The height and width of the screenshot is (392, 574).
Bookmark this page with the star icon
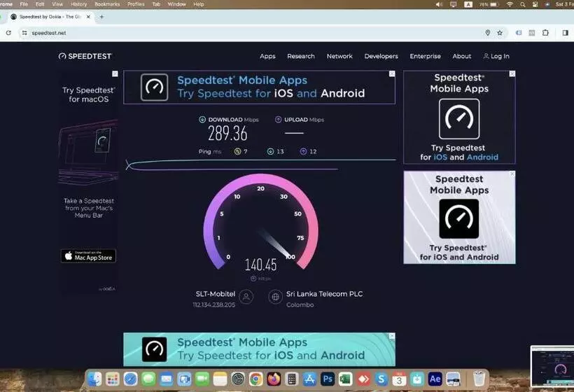click(x=500, y=32)
